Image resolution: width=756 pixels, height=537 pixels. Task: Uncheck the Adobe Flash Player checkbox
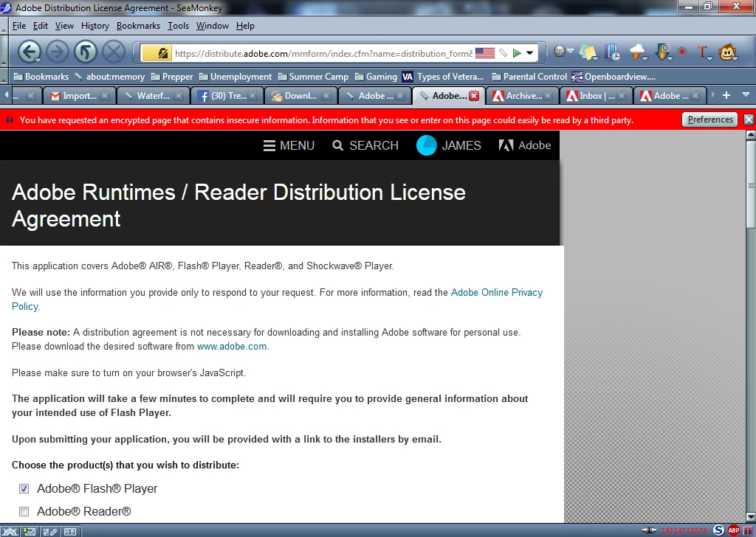coord(24,488)
